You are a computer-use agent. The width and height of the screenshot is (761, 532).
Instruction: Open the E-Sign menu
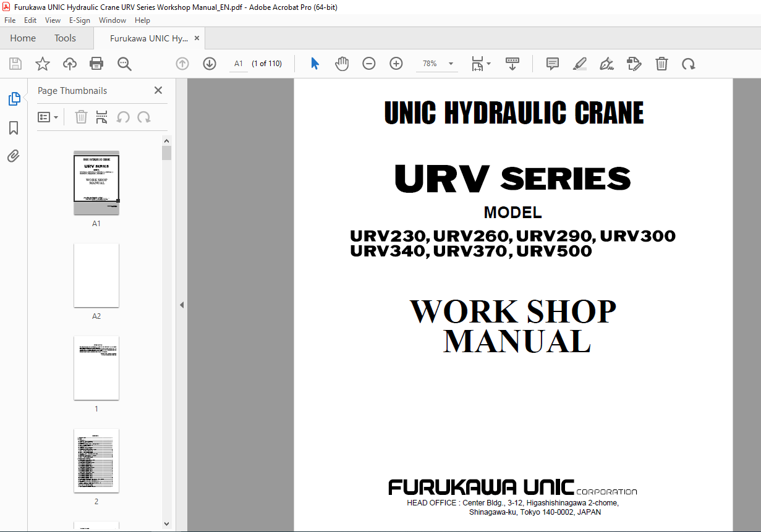click(80, 20)
